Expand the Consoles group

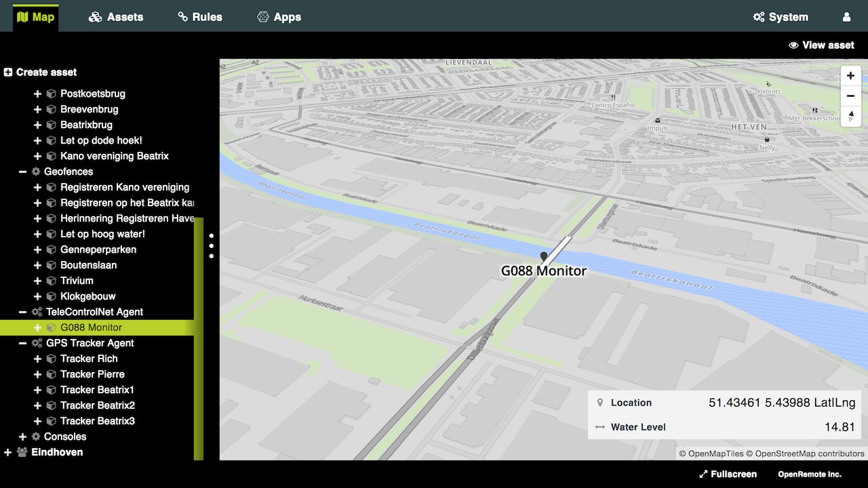pyautogui.click(x=22, y=436)
